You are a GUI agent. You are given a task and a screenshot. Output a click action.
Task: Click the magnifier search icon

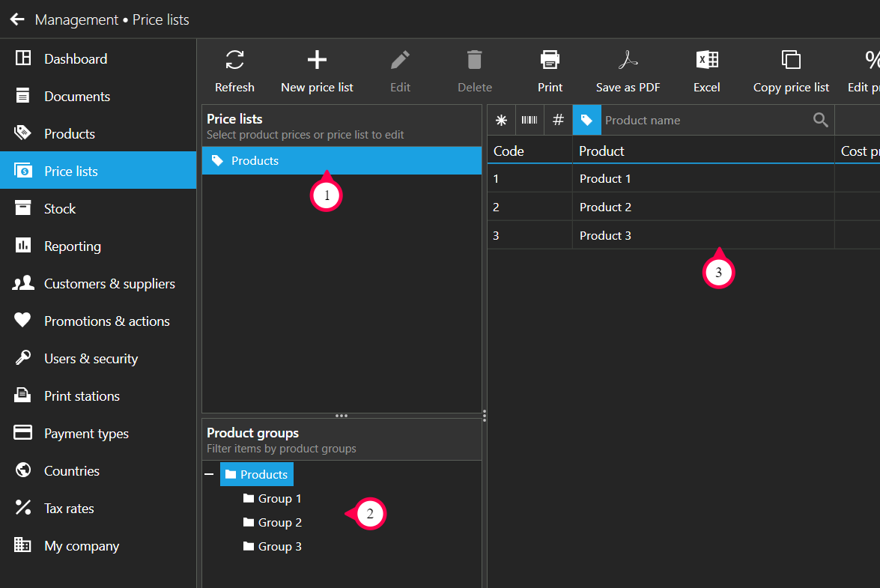(821, 120)
